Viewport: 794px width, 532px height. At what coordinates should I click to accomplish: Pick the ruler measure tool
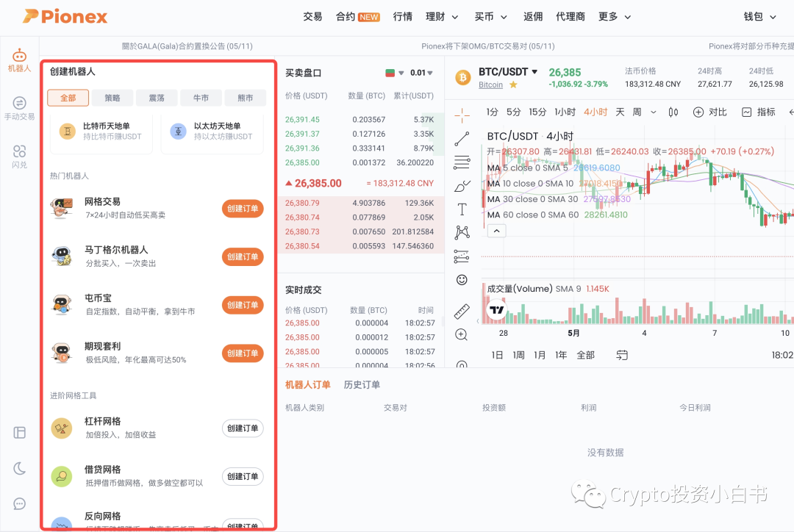pos(462,311)
